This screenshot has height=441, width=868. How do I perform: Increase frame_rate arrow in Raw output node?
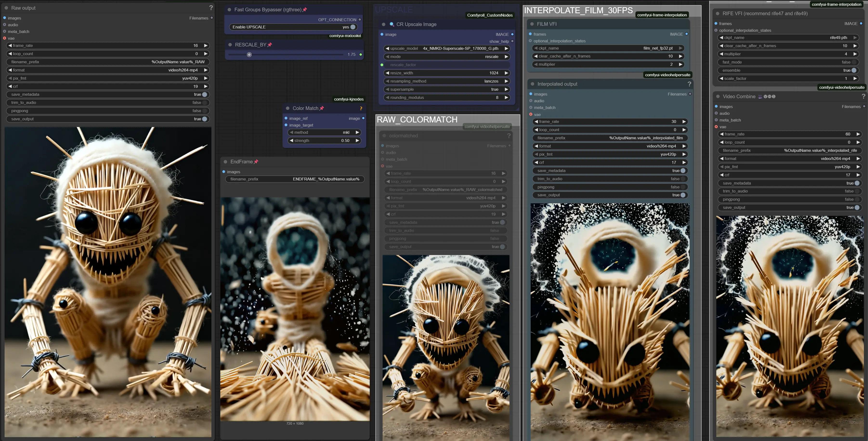point(206,45)
